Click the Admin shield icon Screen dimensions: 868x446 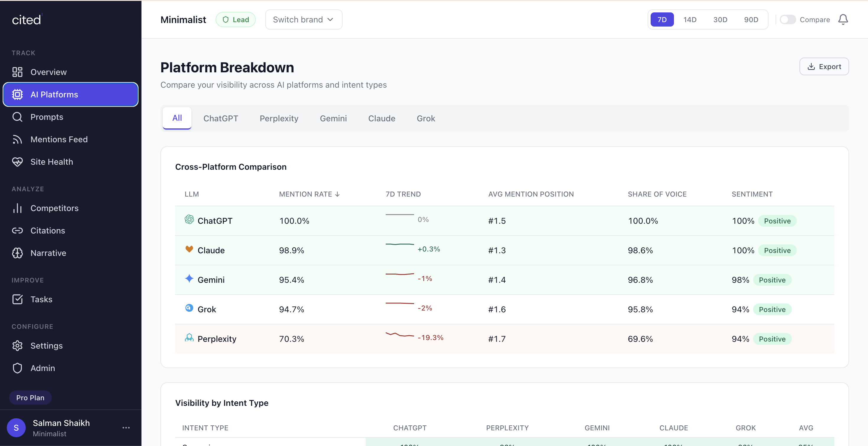17,368
